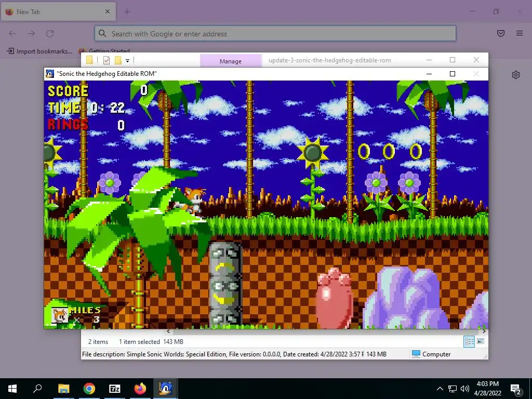Close the Explorer update-3-sonic window

tap(476, 60)
